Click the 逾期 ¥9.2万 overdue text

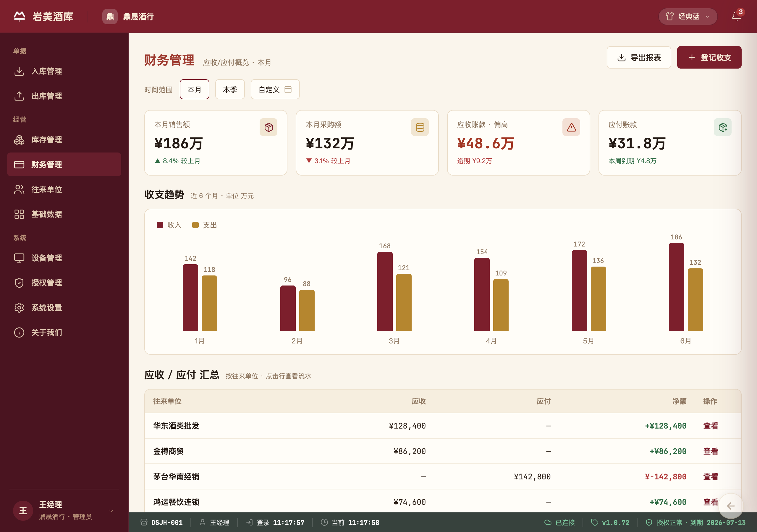474,161
